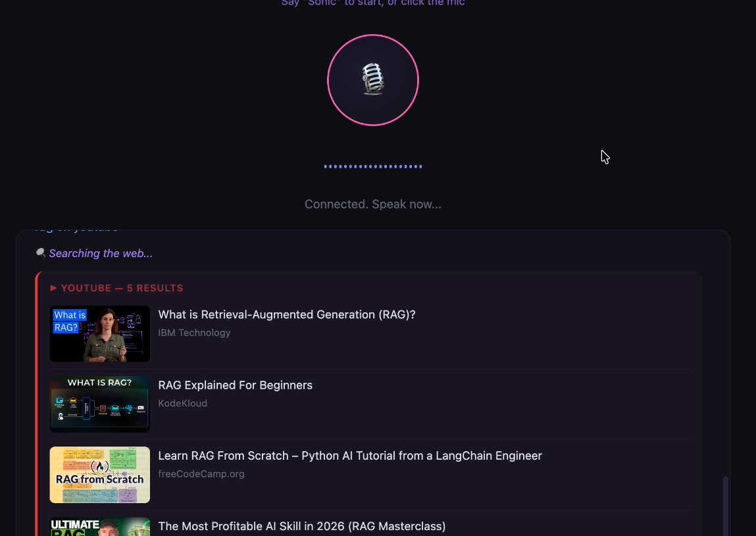Open the 'What is RAG?' IBM video thumbnail
Viewport: 756px width, 536px height.
pyautogui.click(x=100, y=333)
